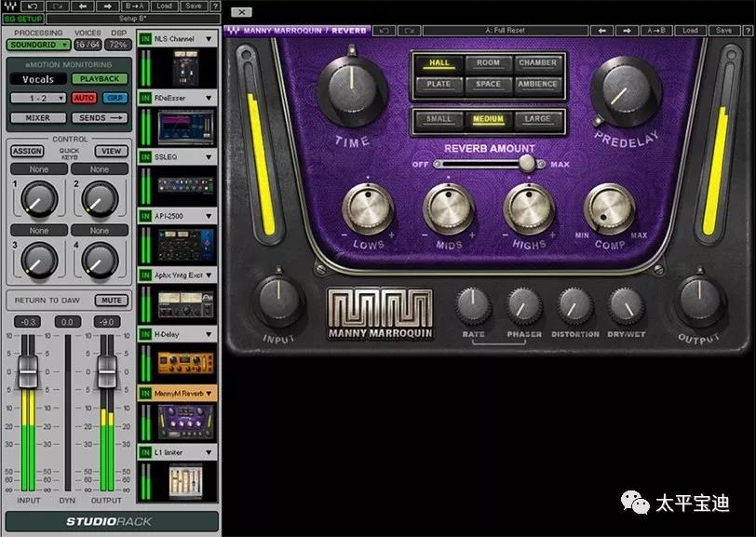Viewport: 756px width, 537px height.
Task: Open StudioRack help question mark
Action: coord(215,7)
